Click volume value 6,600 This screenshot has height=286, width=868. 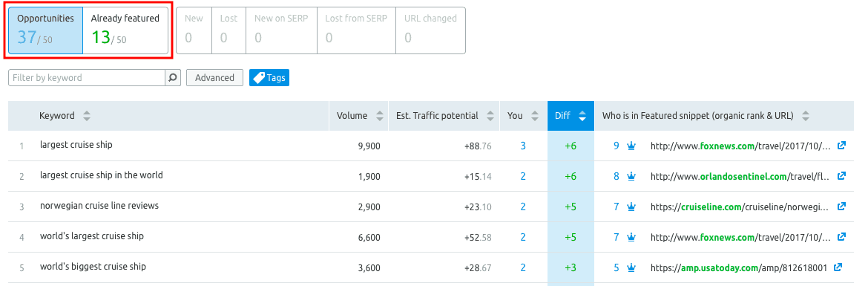point(369,238)
